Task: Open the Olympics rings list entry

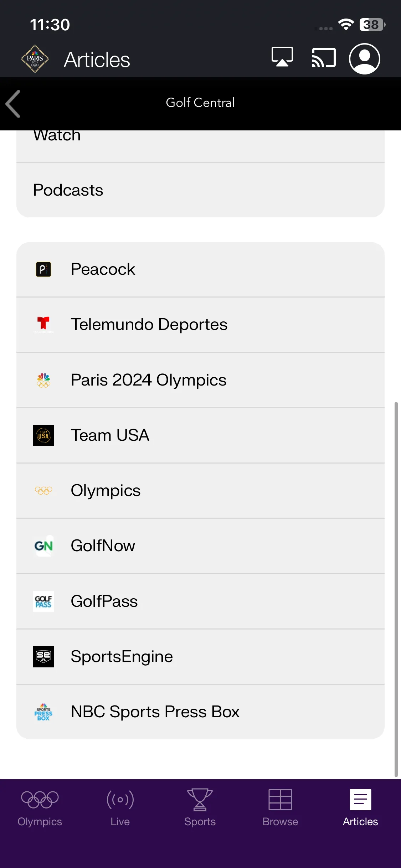Action: (x=200, y=491)
